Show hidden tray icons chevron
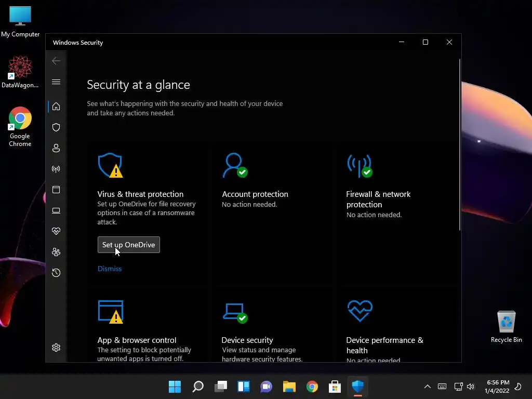Image resolution: width=532 pixels, height=399 pixels. click(x=428, y=387)
